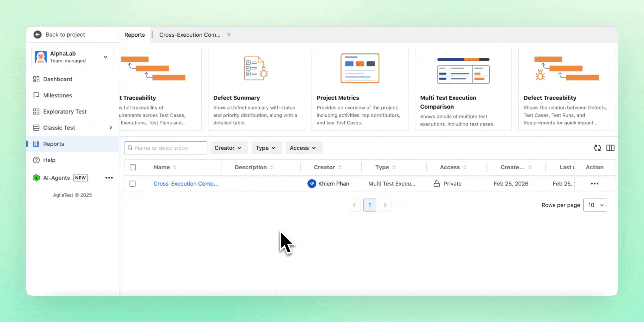The width and height of the screenshot is (644, 322).
Task: Open AI-Agents more options ellipsis
Action: 109,178
